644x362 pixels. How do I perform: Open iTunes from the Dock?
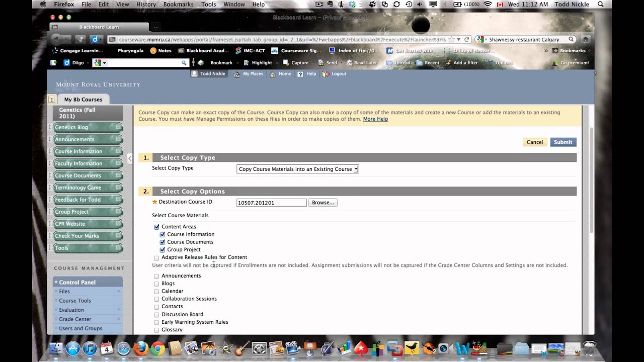(x=90, y=348)
